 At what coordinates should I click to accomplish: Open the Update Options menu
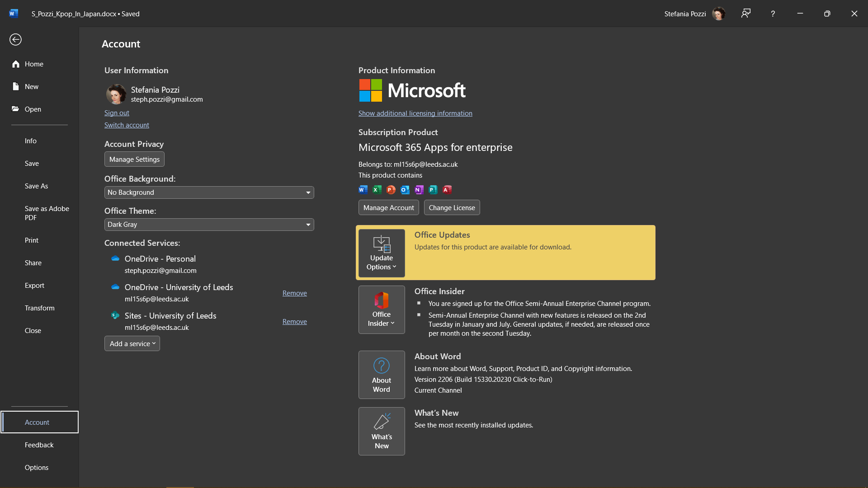[382, 253]
